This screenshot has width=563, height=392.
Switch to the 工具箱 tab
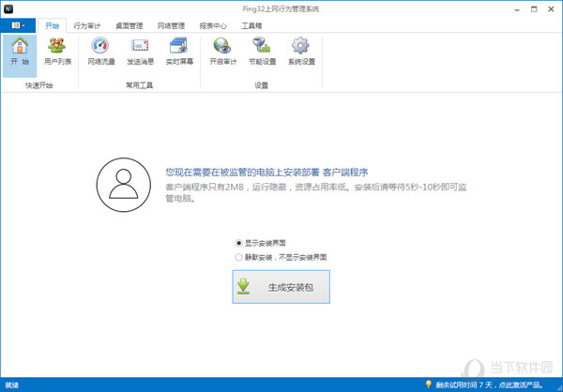click(x=251, y=26)
